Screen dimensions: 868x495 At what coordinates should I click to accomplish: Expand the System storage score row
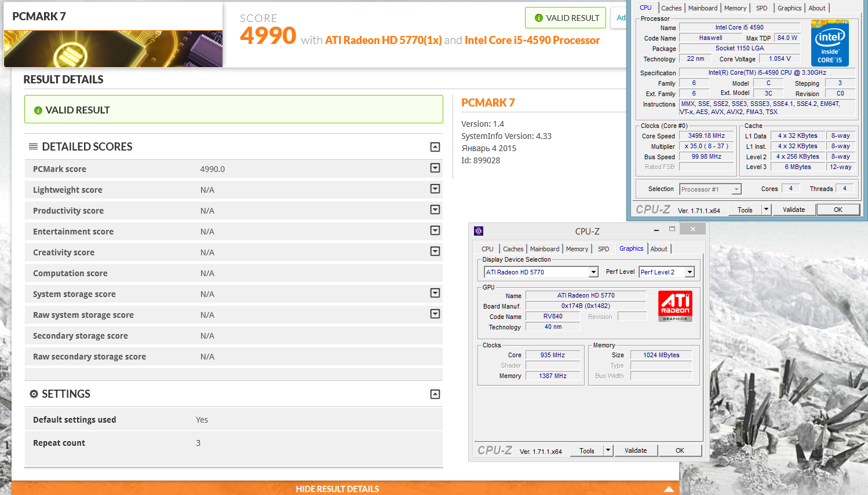click(x=435, y=293)
